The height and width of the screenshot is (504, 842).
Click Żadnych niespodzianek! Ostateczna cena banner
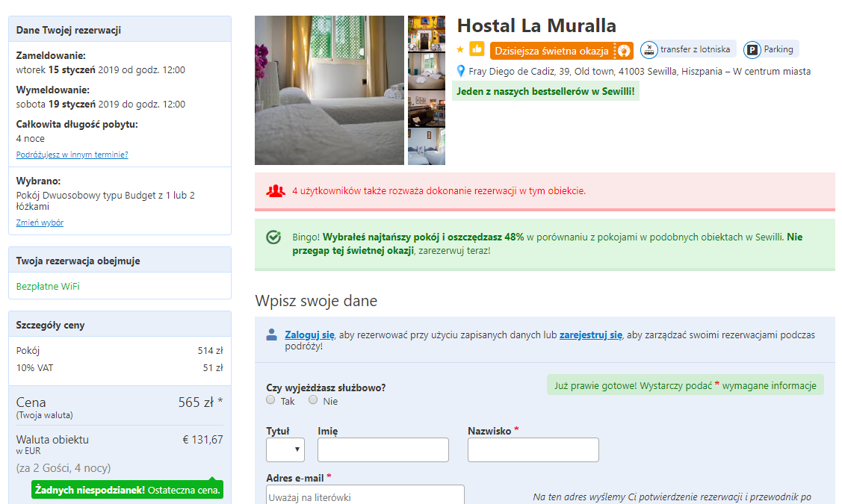pyautogui.click(x=127, y=490)
